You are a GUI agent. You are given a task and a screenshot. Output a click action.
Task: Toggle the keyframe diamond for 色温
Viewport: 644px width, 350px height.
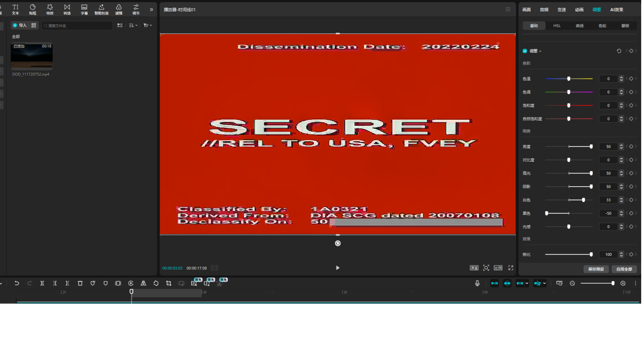[x=631, y=79]
